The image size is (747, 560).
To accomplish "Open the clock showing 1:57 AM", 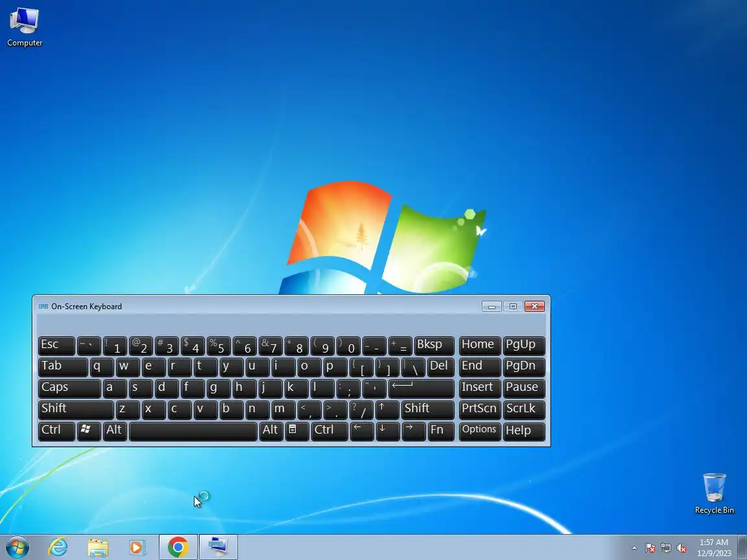I will point(714,548).
